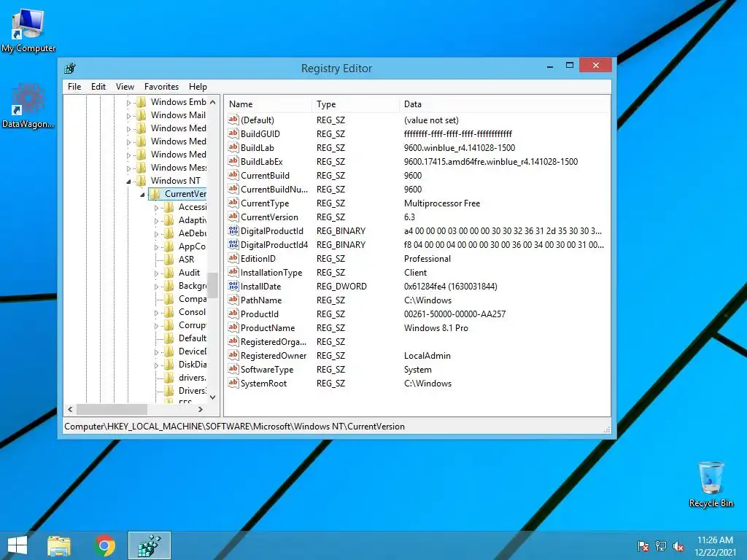Click the muted volume tray icon
The height and width of the screenshot is (560, 747).
pyautogui.click(x=678, y=546)
